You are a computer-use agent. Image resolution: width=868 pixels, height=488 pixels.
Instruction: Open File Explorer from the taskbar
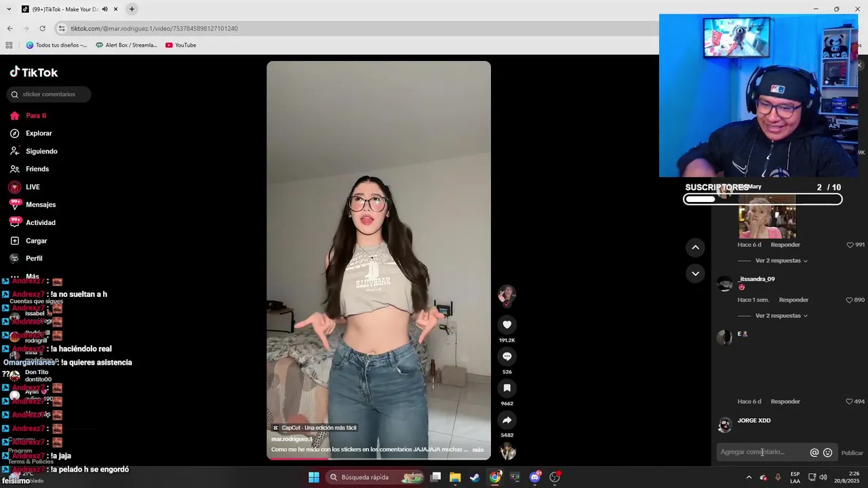pos(455,477)
